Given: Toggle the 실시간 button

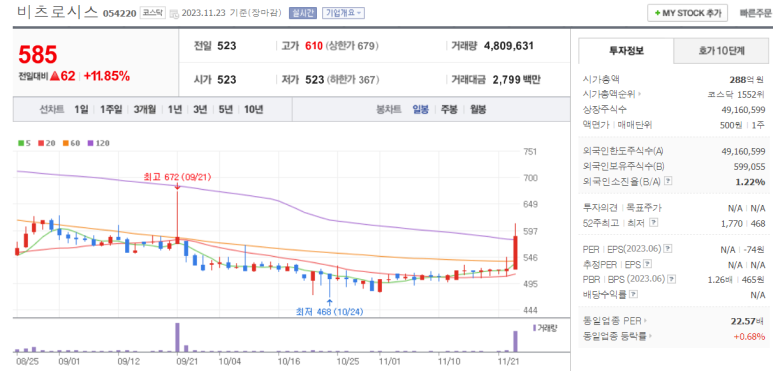Looking at the screenshot, I should (303, 13).
